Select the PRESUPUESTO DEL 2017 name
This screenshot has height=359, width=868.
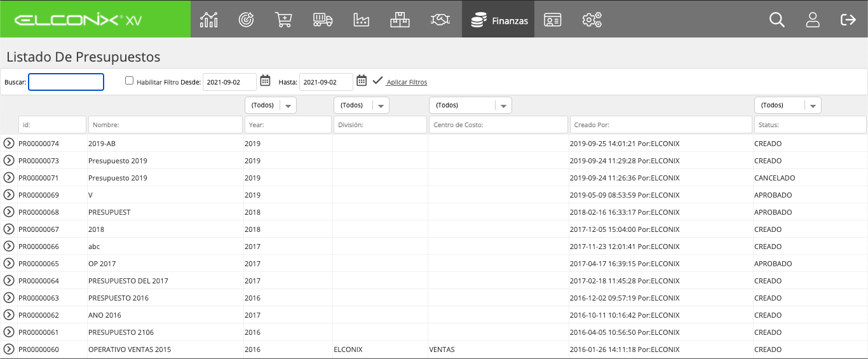[x=128, y=281]
